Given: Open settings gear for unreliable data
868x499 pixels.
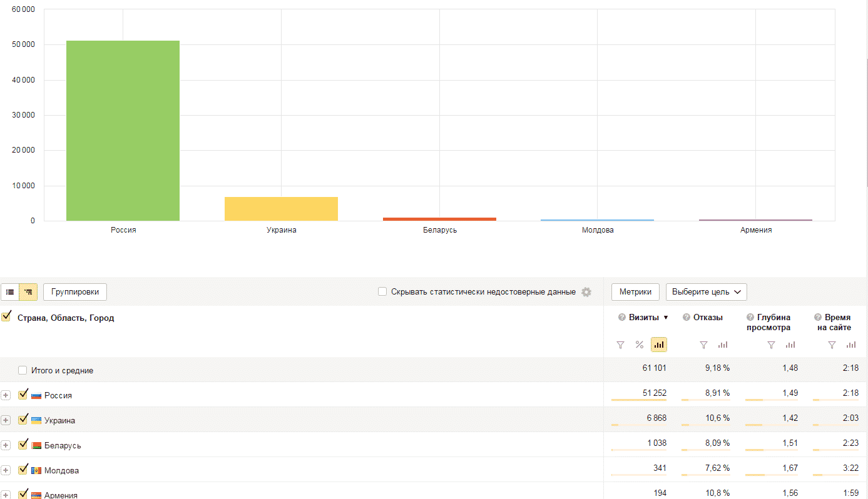Looking at the screenshot, I should click(x=586, y=292).
